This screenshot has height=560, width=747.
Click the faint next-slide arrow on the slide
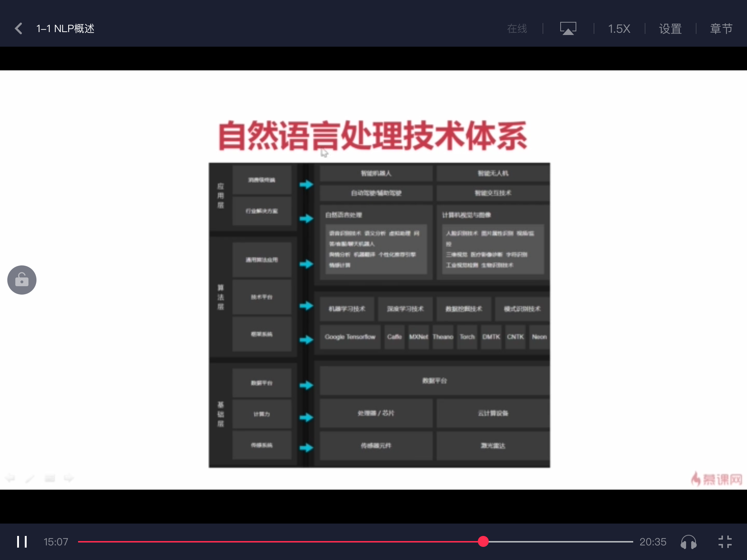(x=69, y=478)
